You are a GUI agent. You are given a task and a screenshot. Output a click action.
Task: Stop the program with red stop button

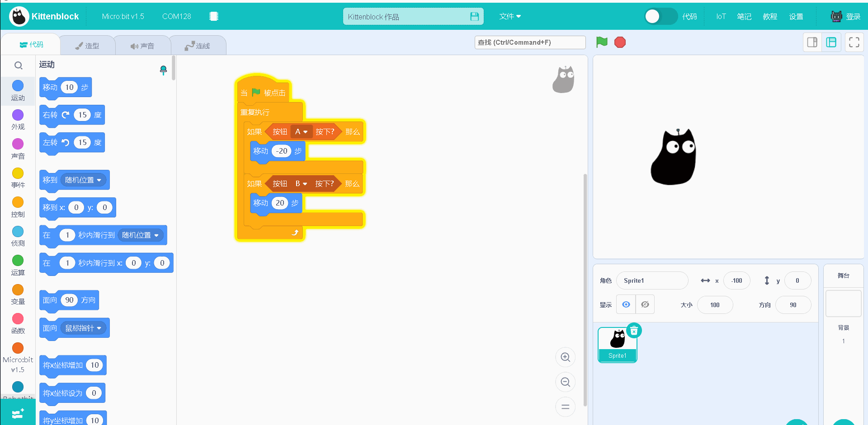(x=620, y=42)
